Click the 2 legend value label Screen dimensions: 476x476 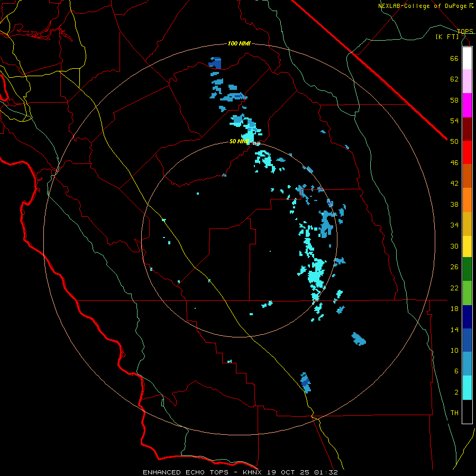[456, 392]
